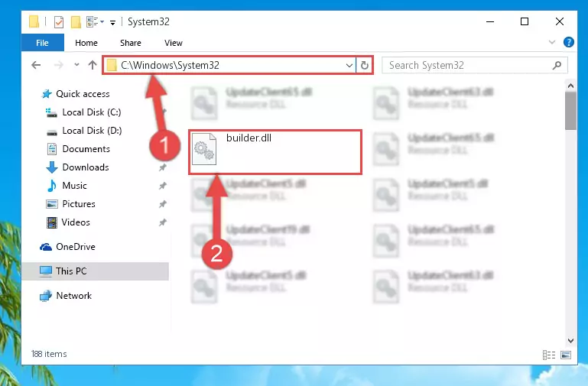Click the folder icon in title bar

click(34, 21)
